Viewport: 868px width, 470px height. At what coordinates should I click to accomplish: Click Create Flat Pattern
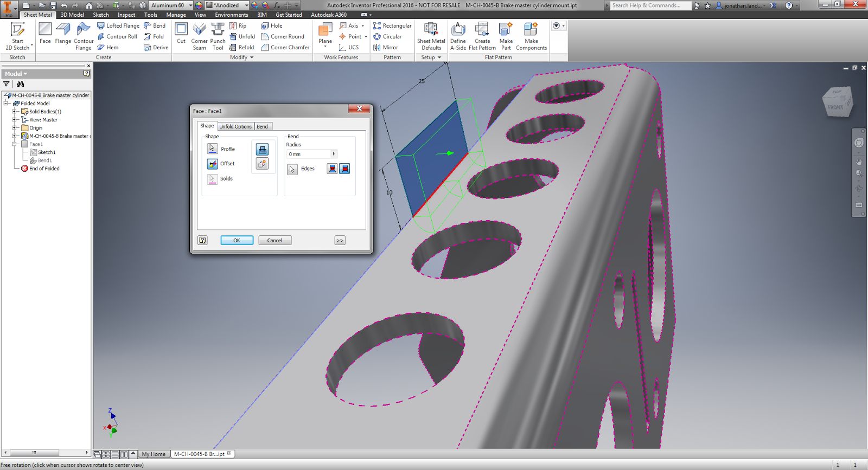tap(482, 36)
